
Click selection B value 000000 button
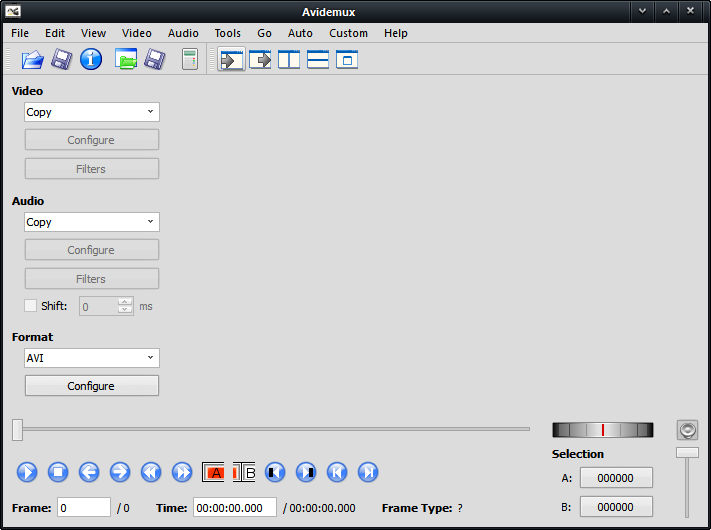[x=616, y=506]
